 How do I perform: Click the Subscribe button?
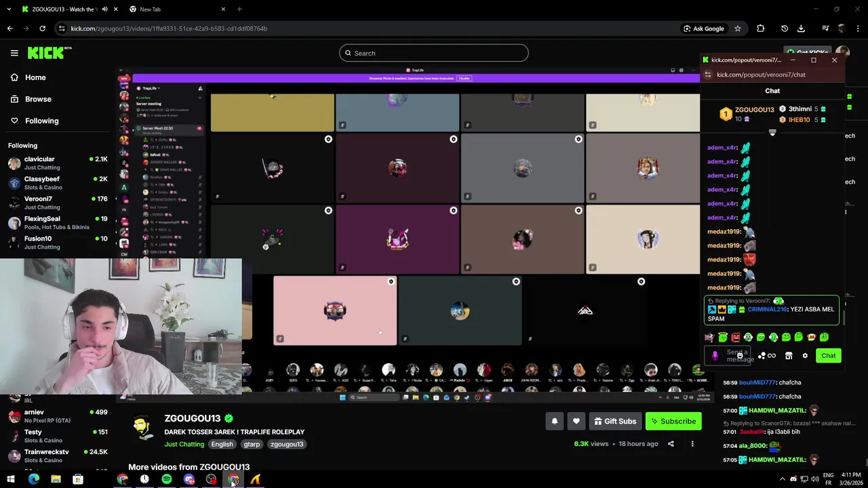click(x=673, y=421)
